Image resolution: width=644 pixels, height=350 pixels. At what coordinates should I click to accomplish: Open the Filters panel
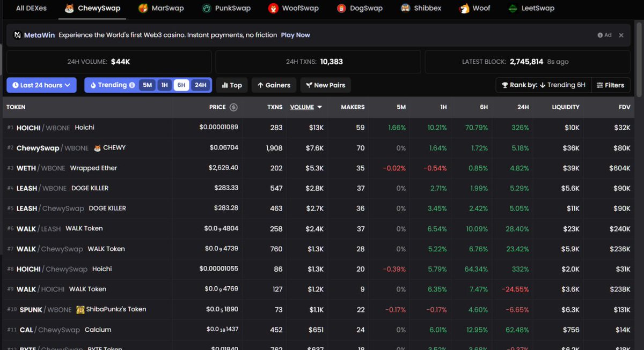611,85
